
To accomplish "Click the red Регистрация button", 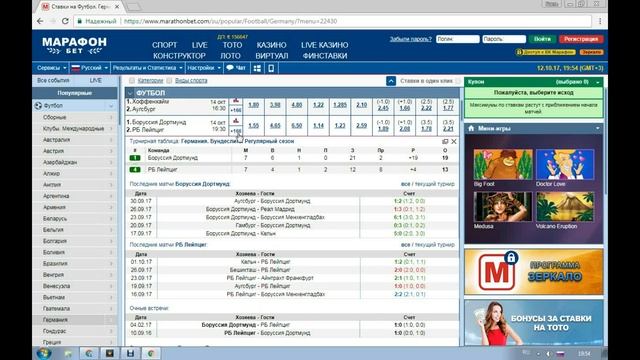I will click(x=581, y=39).
